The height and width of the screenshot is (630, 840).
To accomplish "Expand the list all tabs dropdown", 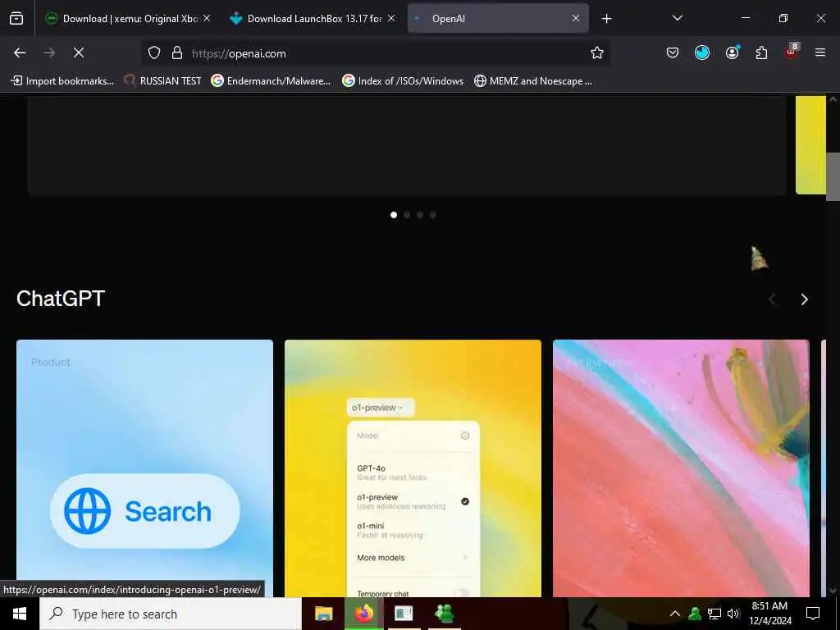I will [677, 18].
